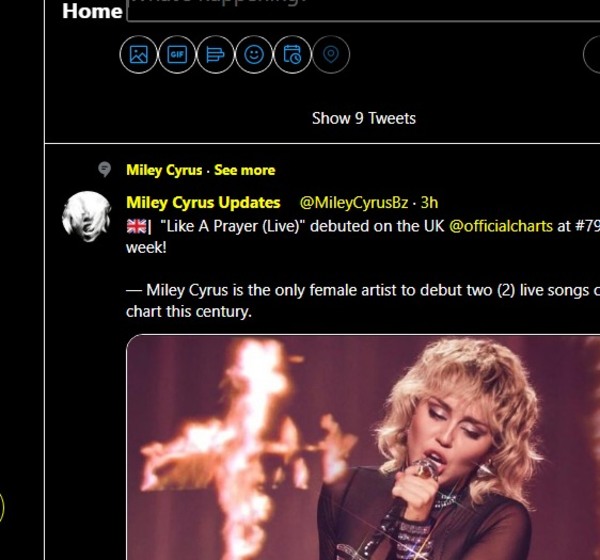Viewport: 600px width, 560px height.
Task: Add a poll using the poll icon
Action: (x=215, y=55)
